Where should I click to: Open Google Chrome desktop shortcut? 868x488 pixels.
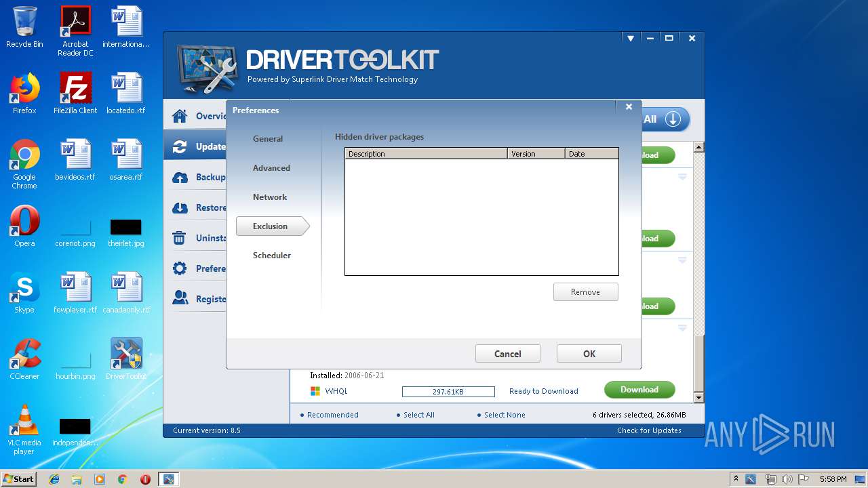(24, 164)
